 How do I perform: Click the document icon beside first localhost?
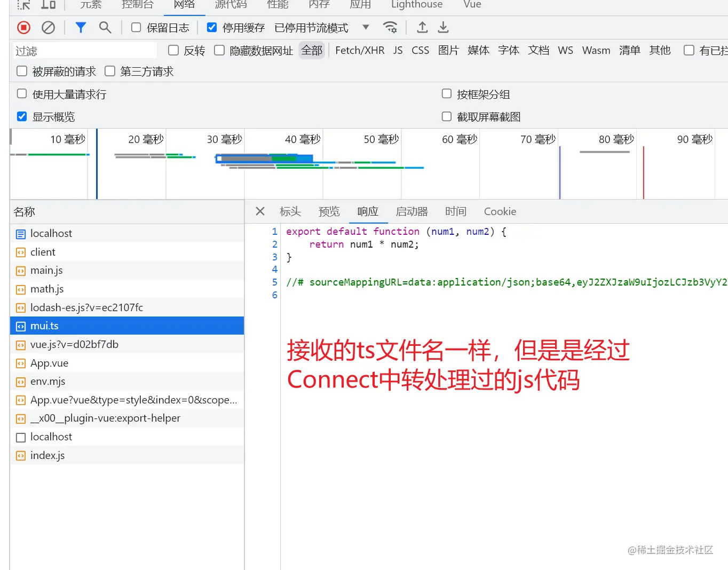pos(21,234)
